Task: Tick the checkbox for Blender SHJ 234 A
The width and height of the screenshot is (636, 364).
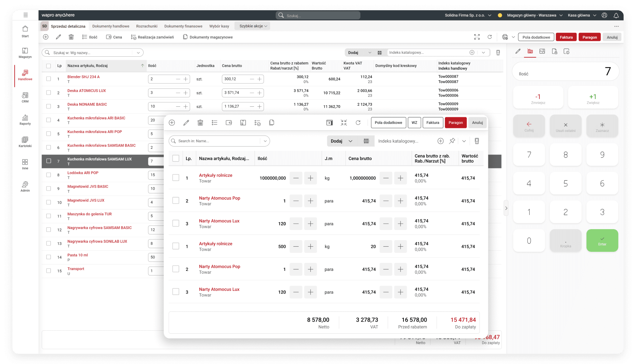Action: (x=49, y=79)
